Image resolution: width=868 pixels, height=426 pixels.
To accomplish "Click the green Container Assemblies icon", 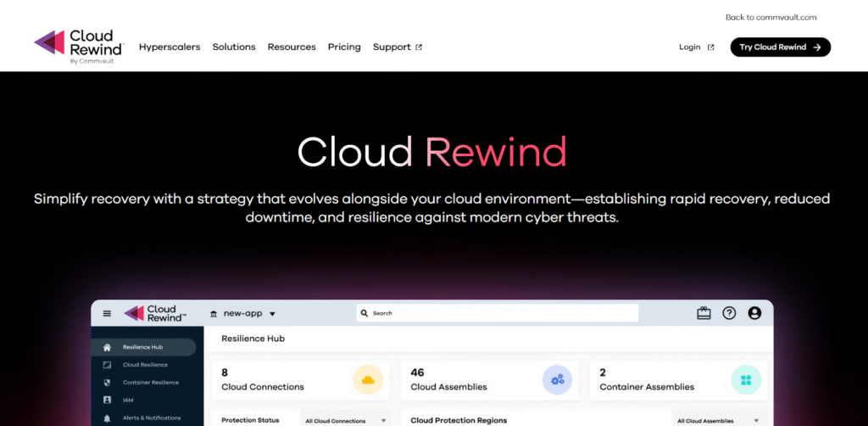I will [746, 379].
